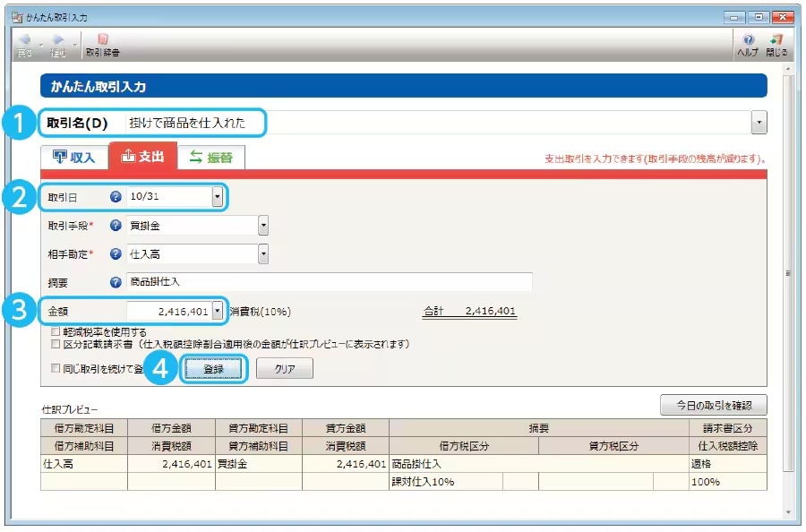Click the back (戻る) navigation arrow
Viewport: 806px width, 532px height.
pyautogui.click(x=24, y=38)
